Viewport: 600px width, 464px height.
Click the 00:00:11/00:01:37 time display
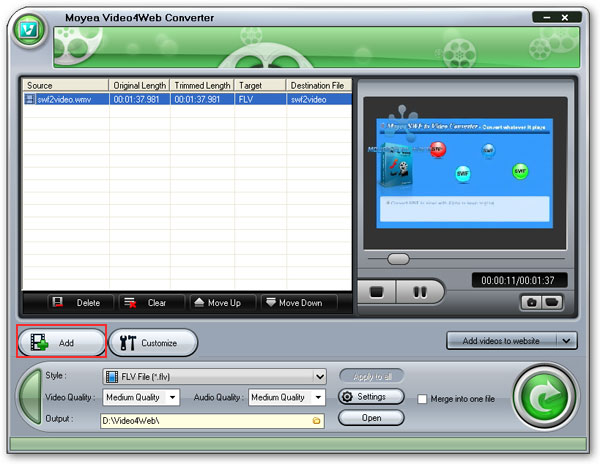[519, 280]
